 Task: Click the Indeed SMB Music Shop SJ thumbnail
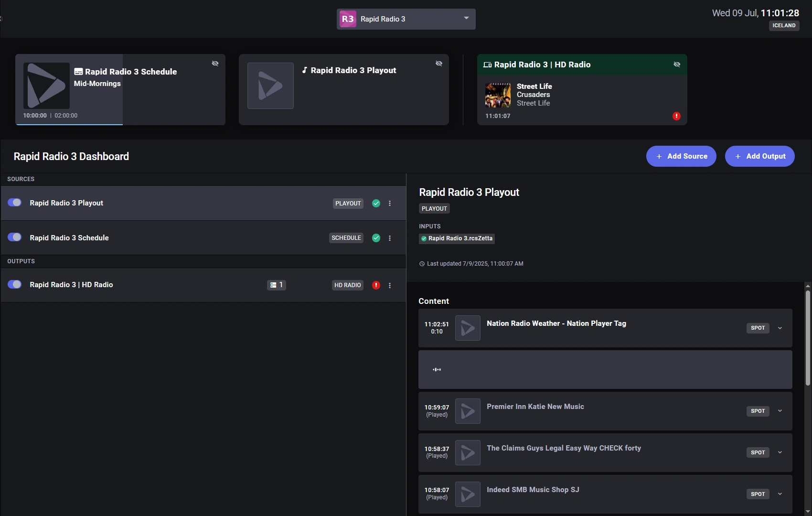[x=468, y=494]
